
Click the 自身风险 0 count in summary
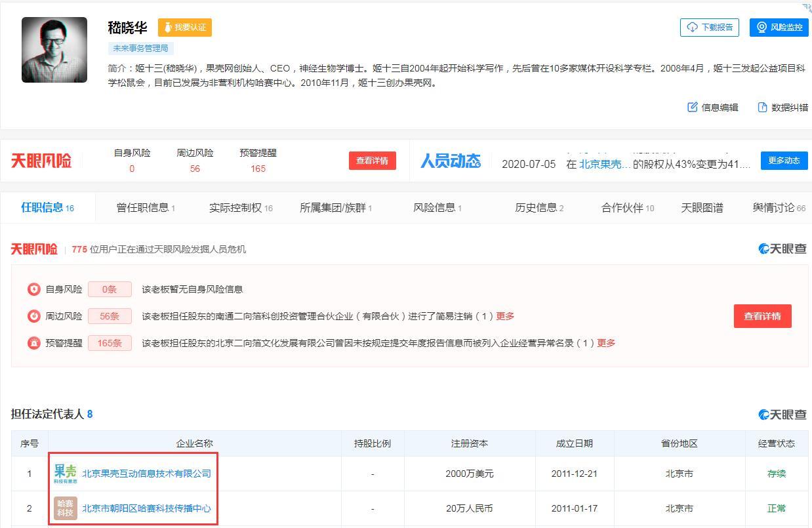pos(132,169)
